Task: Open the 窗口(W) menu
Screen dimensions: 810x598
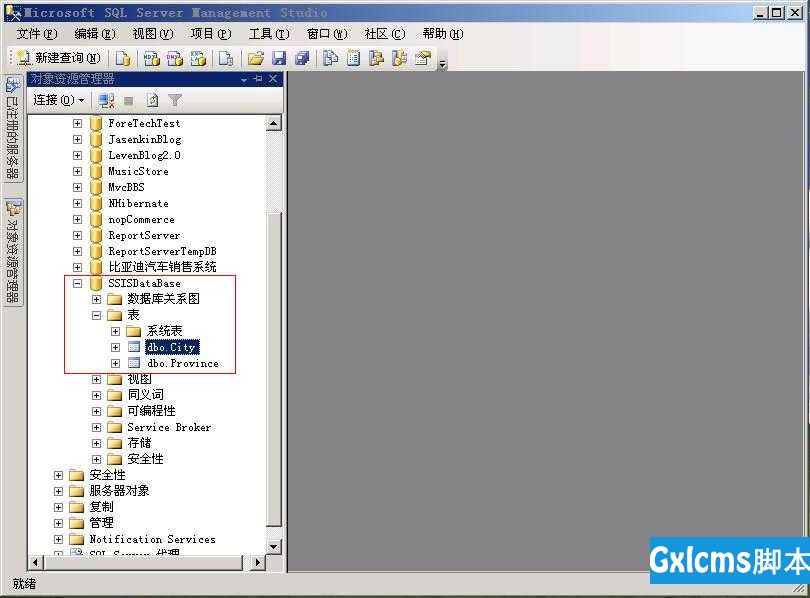Action: (x=327, y=34)
